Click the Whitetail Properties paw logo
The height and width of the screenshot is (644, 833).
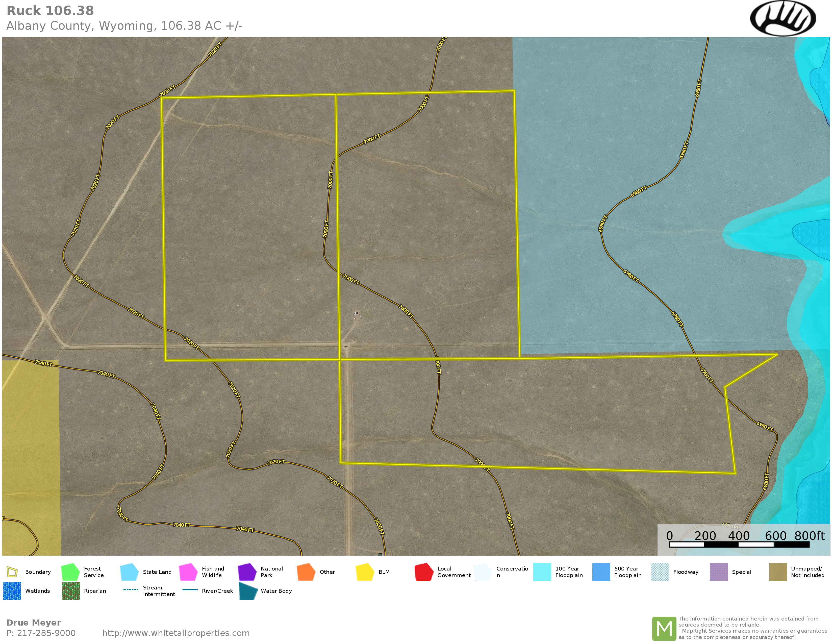(x=783, y=18)
